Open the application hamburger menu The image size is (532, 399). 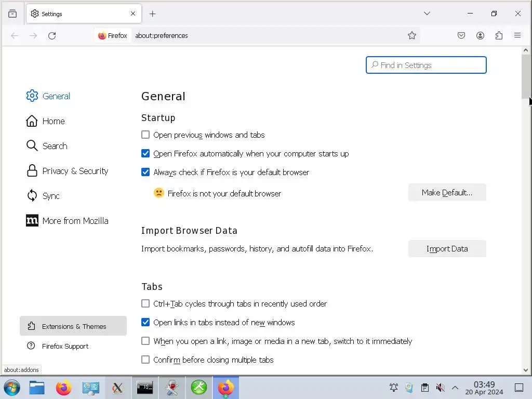[x=517, y=36]
